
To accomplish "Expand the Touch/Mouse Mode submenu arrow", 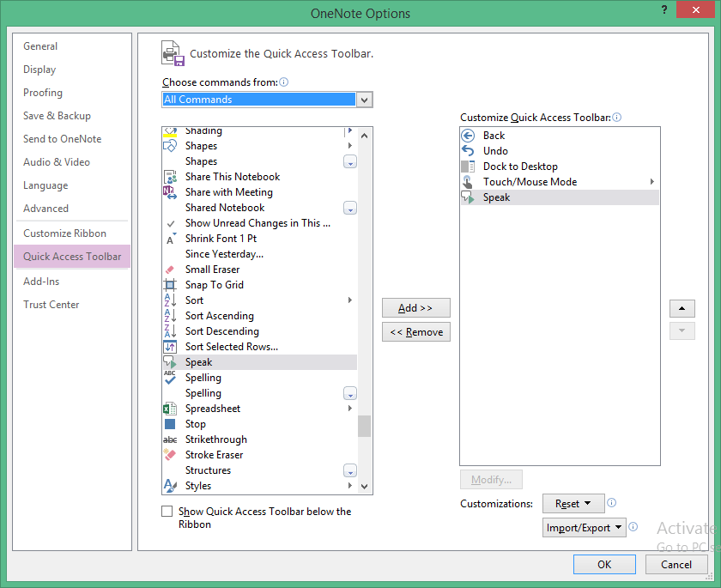I will click(x=652, y=182).
